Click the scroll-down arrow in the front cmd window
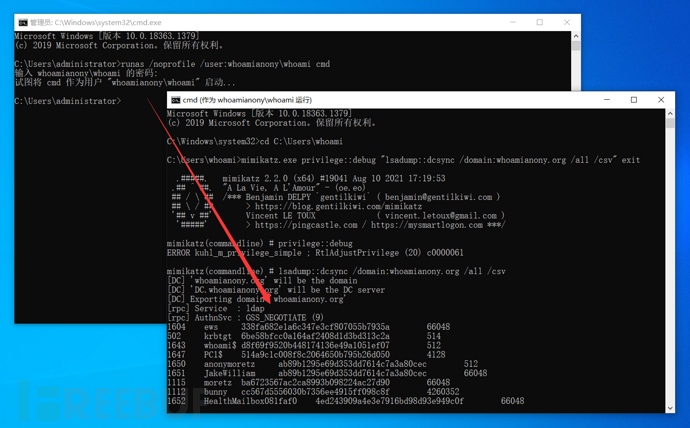 coord(670,408)
